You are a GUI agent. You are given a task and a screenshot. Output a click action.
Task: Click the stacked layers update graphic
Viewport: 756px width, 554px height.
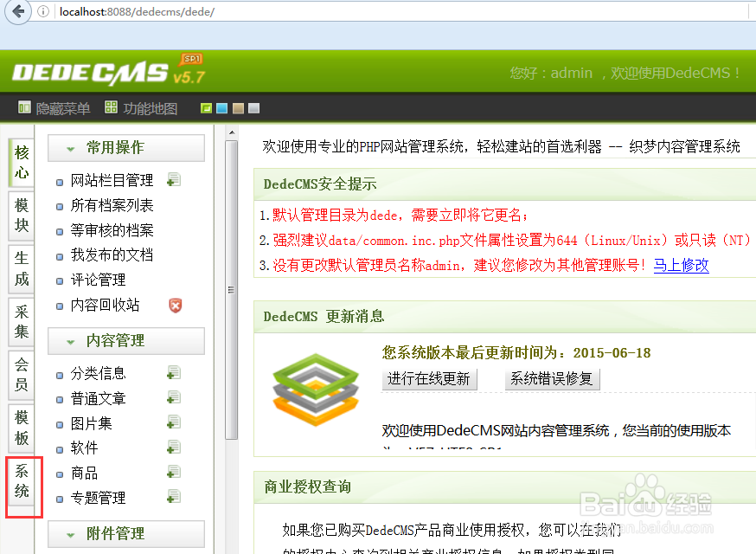click(x=316, y=390)
